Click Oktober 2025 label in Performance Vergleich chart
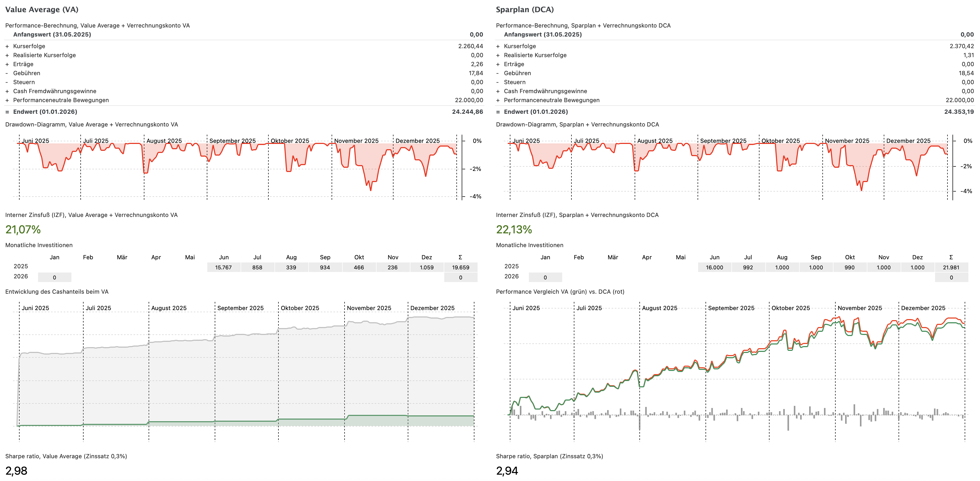Screen dimensions: 980x481 point(791,308)
